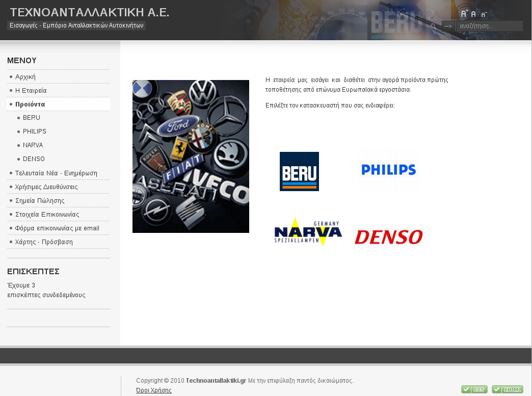This screenshot has width=532, height=396.
Task: Open the Η Εταιρεία menu item
Action: (x=59, y=91)
